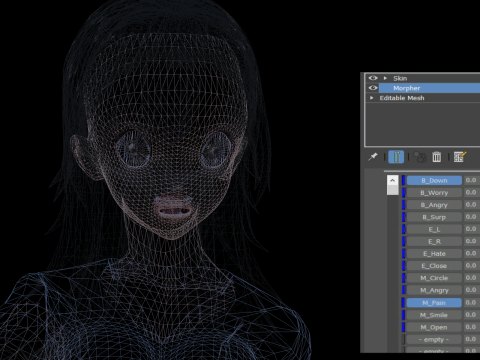This screenshot has width=480, height=360.
Task: Toggle Show End Result button
Action: [396, 157]
